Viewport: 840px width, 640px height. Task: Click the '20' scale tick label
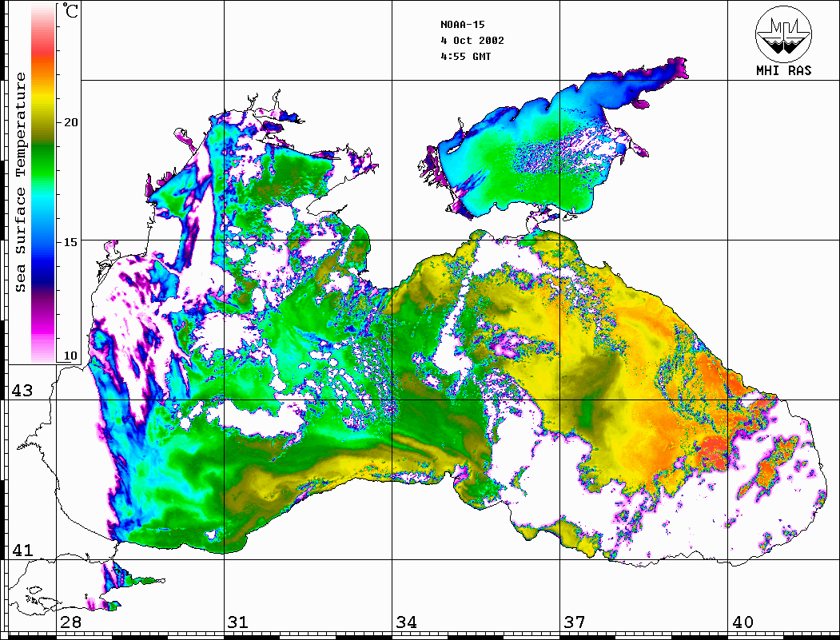click(x=70, y=122)
